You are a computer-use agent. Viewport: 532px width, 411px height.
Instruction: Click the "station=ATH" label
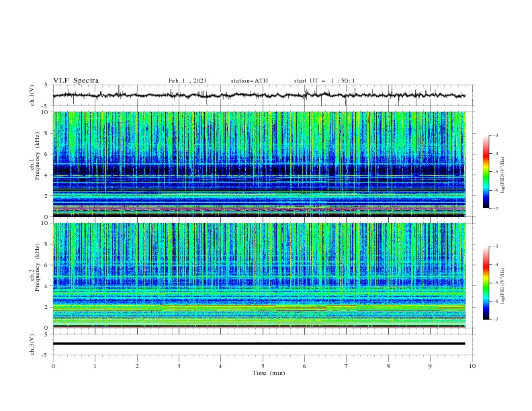pyautogui.click(x=249, y=81)
